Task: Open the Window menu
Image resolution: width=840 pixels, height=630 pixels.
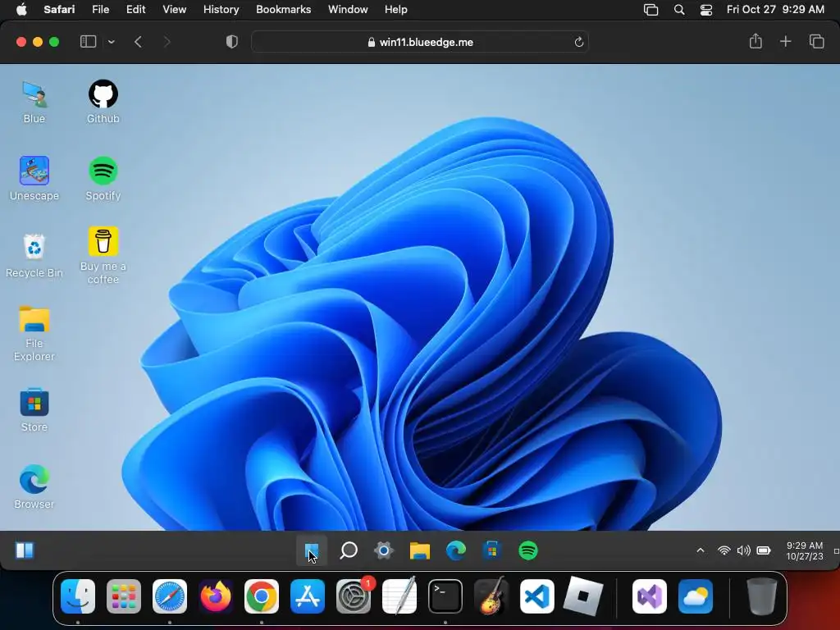Action: [x=348, y=9]
